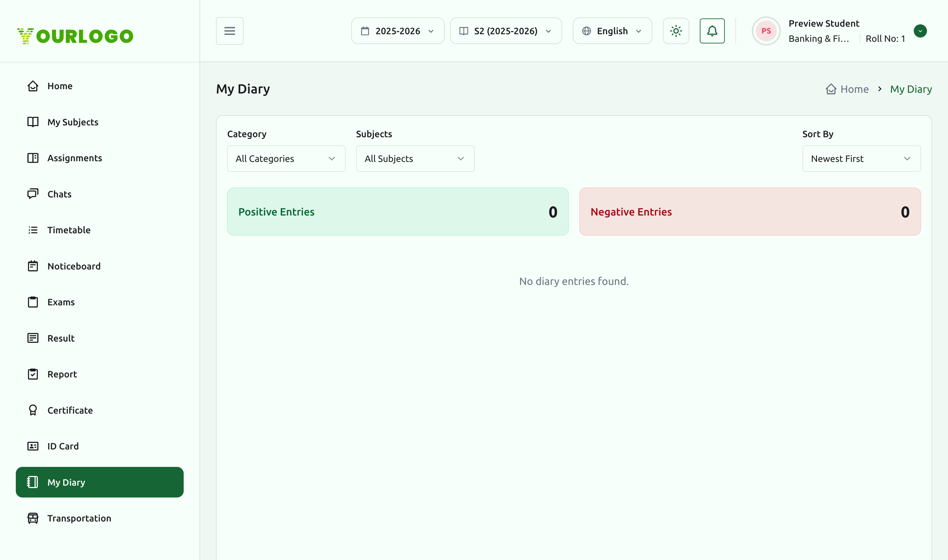Screen dimensions: 948x560
Task: Open the English language dropdown
Action: (612, 31)
